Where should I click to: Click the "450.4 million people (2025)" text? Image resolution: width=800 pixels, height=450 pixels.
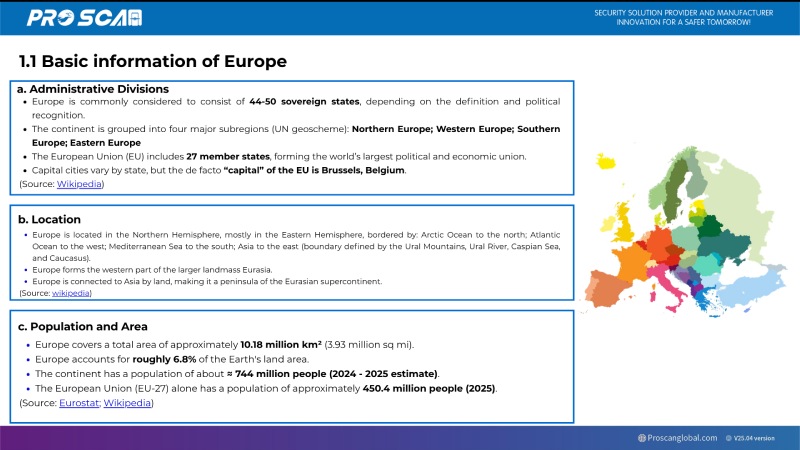pos(429,388)
